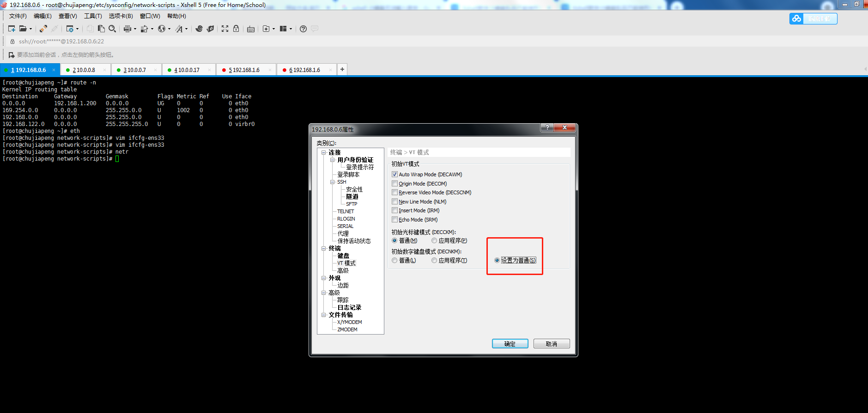Collapse the 连接 tree node
The image size is (868, 413).
(x=324, y=152)
